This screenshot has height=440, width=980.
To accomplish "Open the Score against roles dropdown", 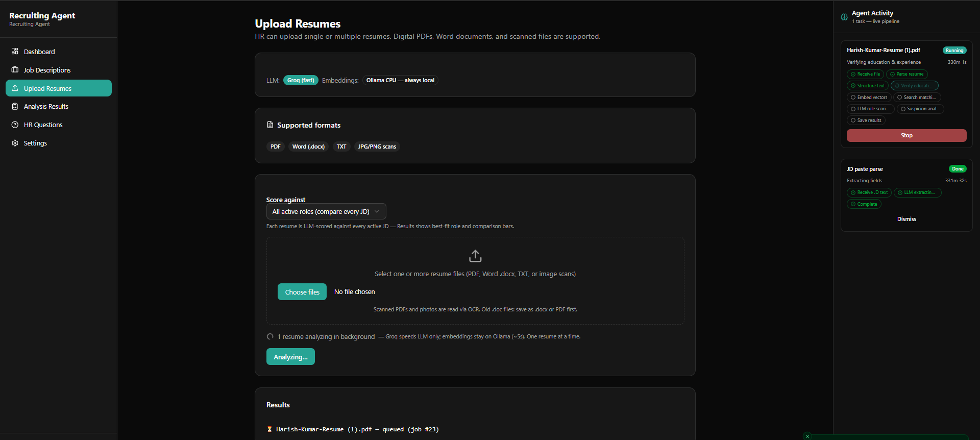I will tap(326, 211).
